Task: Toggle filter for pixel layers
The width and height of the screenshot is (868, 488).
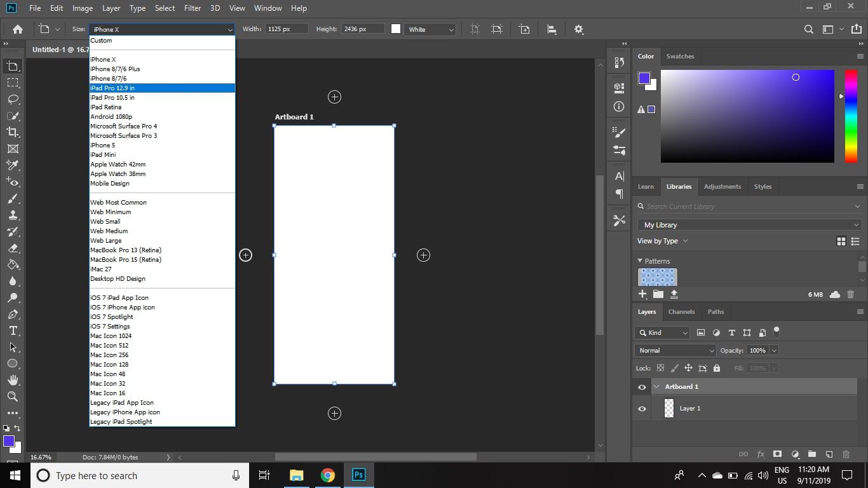Action: pos(701,332)
